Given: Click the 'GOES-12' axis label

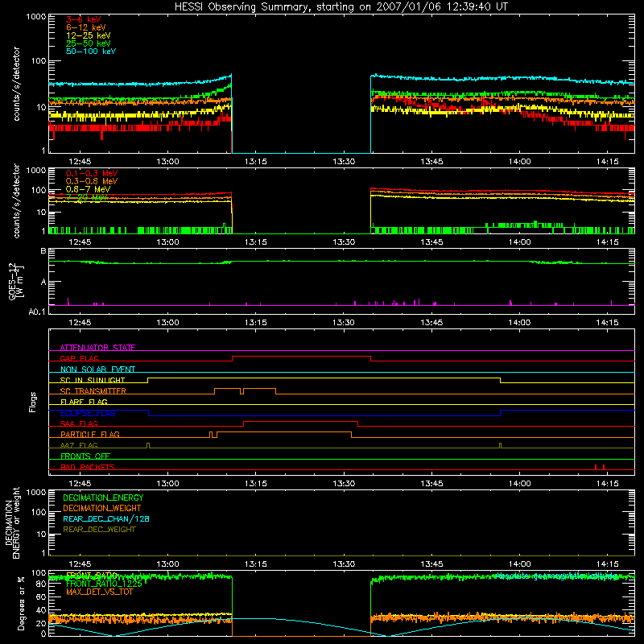Looking at the screenshot, I should pos(12,282).
